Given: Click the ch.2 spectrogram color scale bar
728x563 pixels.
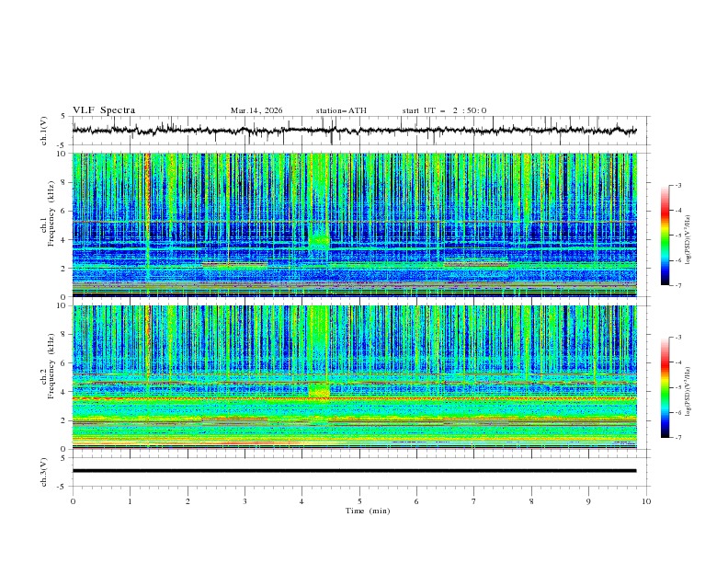Looking at the screenshot, I should click(x=665, y=387).
